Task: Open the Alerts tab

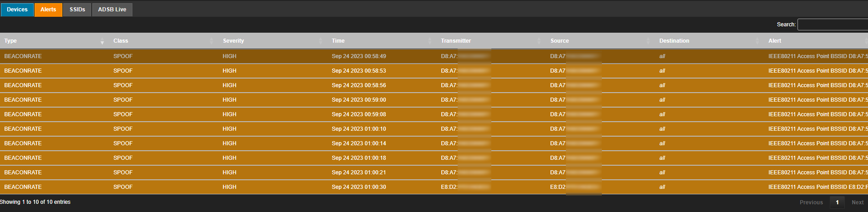Action: tap(48, 10)
